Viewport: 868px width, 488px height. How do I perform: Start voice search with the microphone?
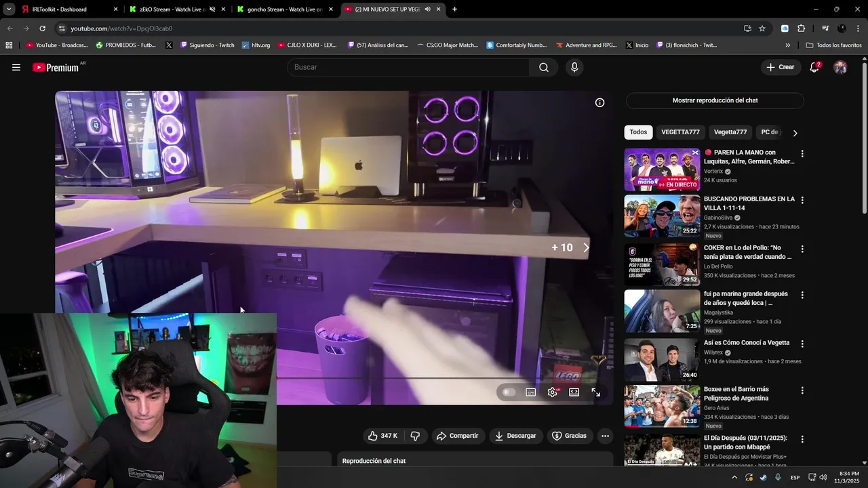coord(574,67)
